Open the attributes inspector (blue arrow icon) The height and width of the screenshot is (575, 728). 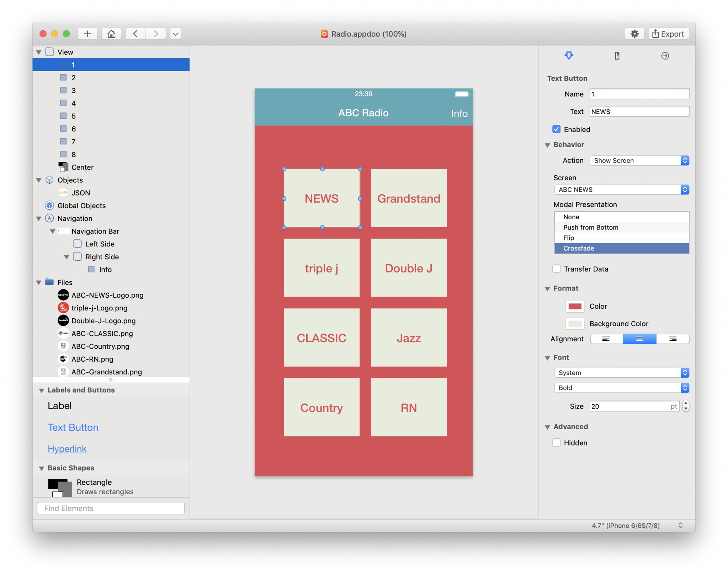coord(569,56)
